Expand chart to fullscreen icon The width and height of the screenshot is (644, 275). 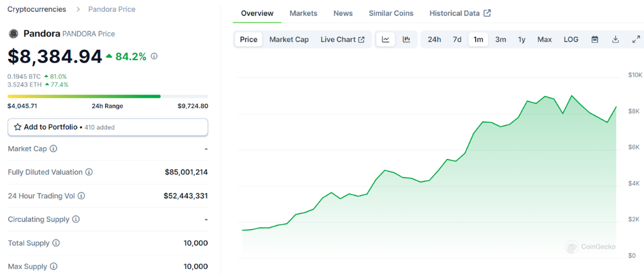[636, 40]
